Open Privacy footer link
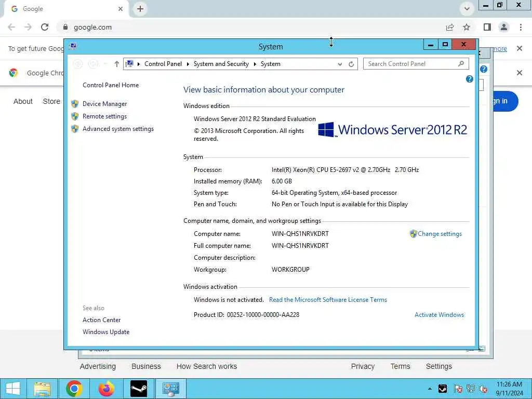 (x=363, y=366)
